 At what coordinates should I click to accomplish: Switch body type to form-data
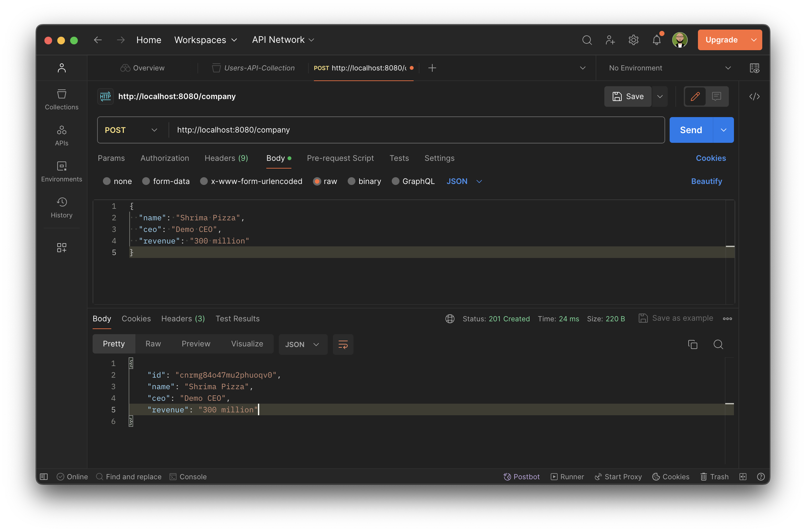point(166,181)
